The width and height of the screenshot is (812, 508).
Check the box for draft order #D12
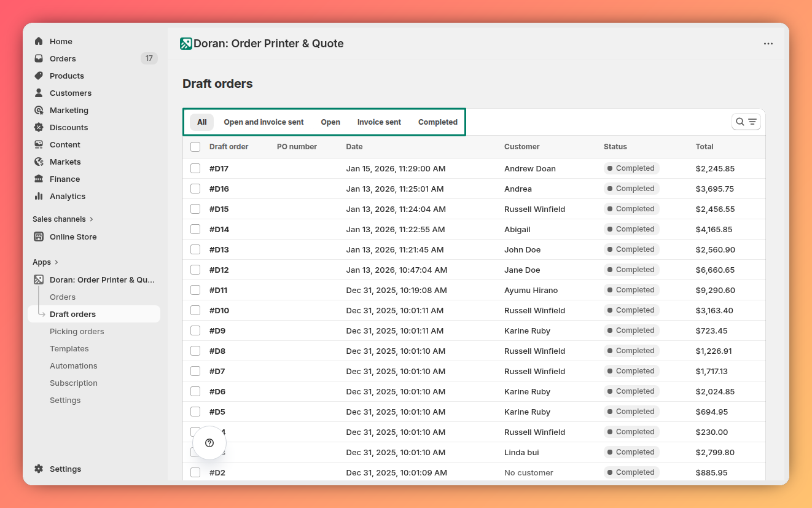pos(195,270)
